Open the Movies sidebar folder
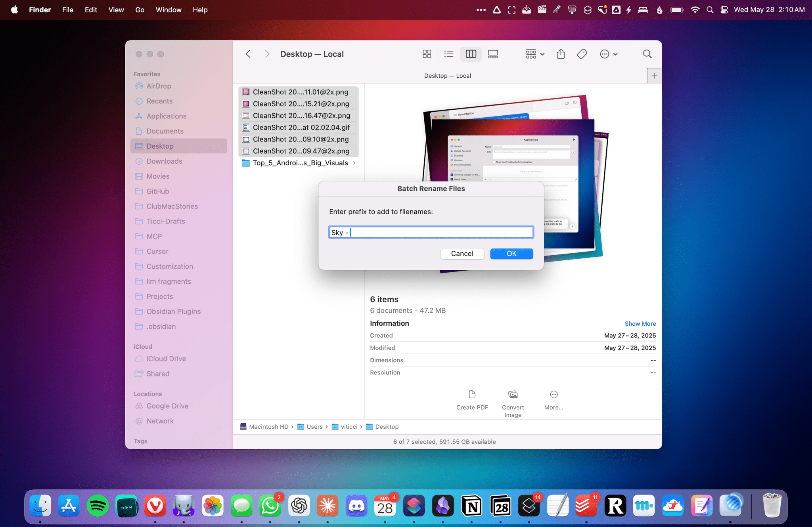This screenshot has height=527, width=812. point(178,176)
